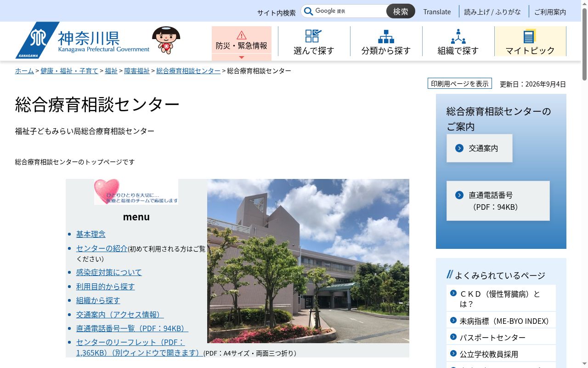Image resolution: width=588 pixels, height=368 pixels.
Task: Go to the 福祉 breadcrumb link
Action: 111,71
